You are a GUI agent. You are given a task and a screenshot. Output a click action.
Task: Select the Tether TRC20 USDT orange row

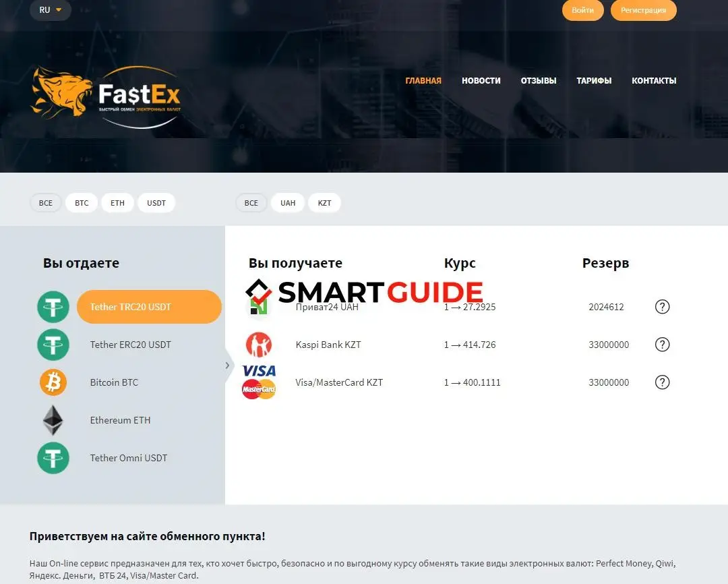click(x=149, y=307)
